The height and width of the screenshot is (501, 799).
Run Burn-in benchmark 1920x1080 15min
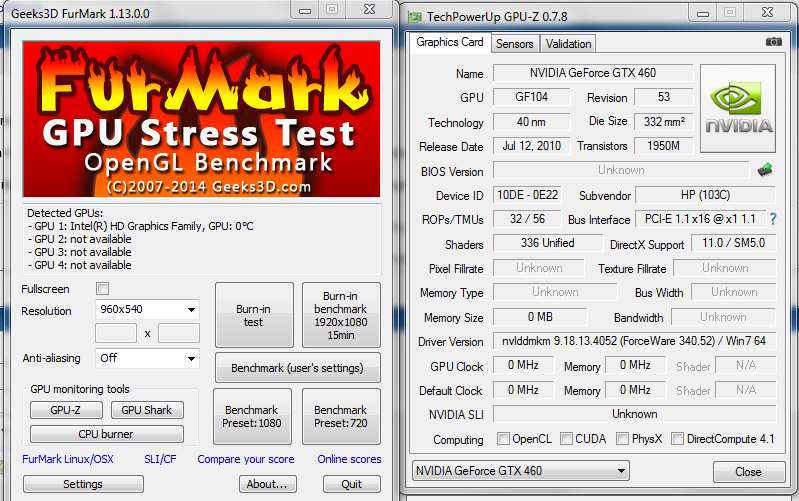(341, 315)
